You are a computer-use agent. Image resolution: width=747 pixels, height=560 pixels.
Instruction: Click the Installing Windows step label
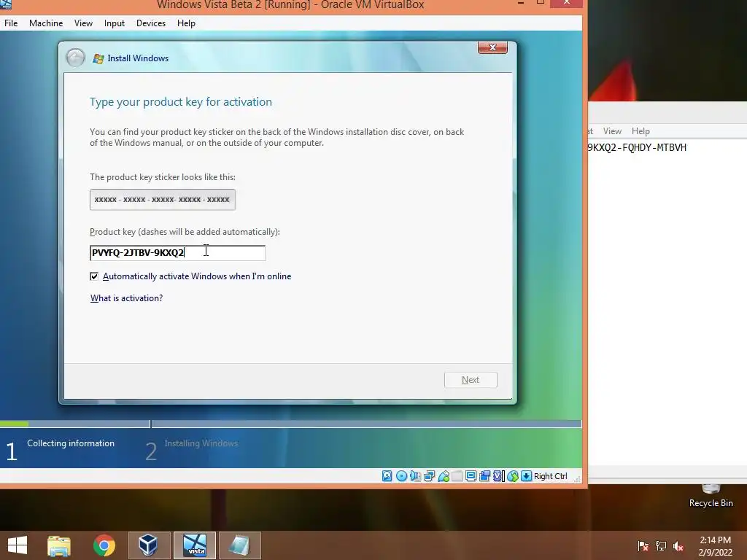(x=201, y=443)
